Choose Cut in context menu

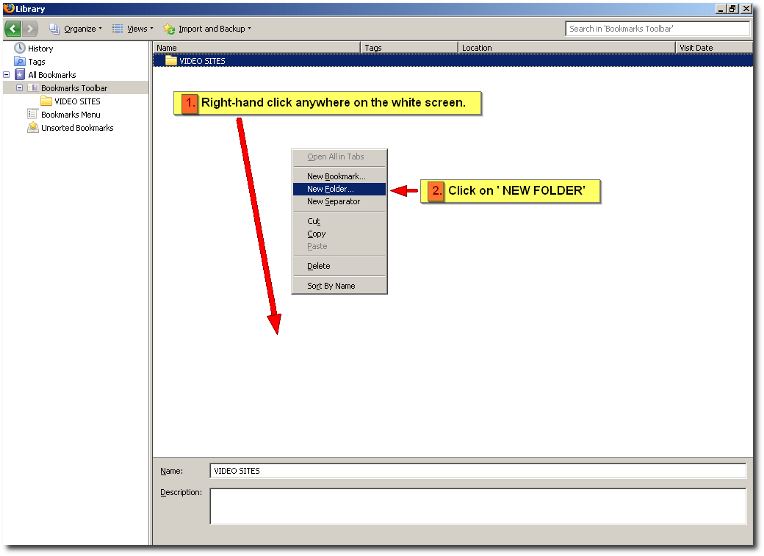pyautogui.click(x=340, y=221)
